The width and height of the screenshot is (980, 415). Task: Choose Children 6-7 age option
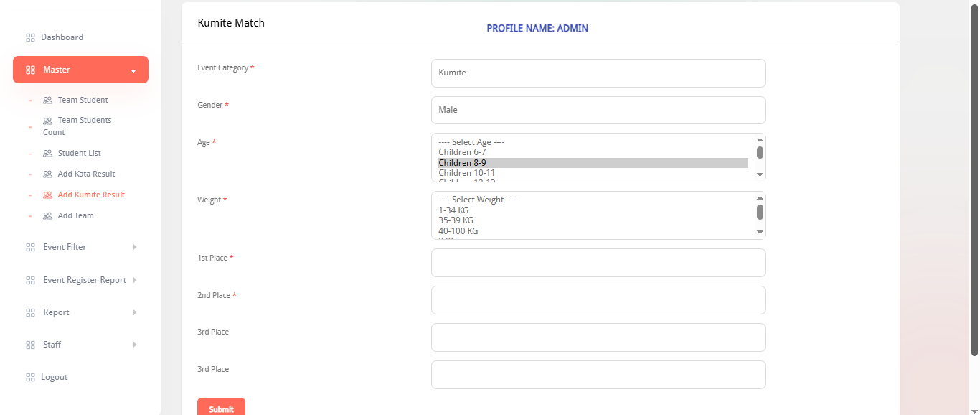[462, 152]
